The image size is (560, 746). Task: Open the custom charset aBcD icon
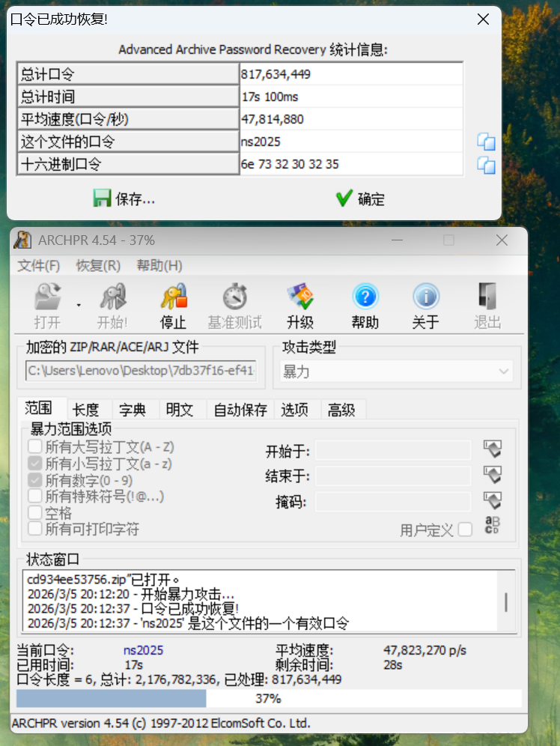(492, 525)
